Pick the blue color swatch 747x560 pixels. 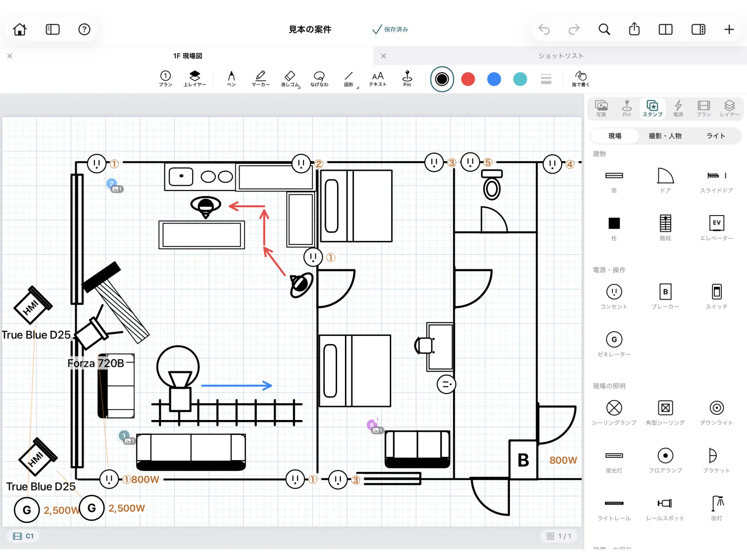[x=494, y=79]
